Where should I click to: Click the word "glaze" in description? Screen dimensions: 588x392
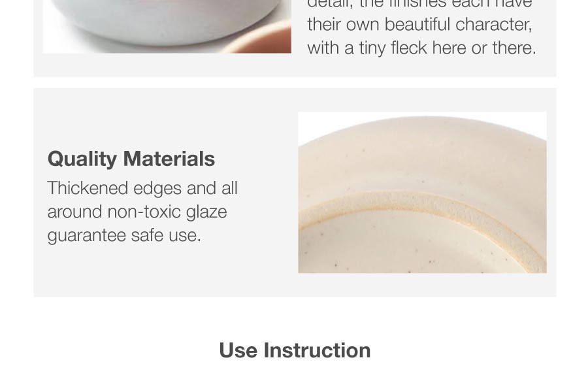coord(206,212)
